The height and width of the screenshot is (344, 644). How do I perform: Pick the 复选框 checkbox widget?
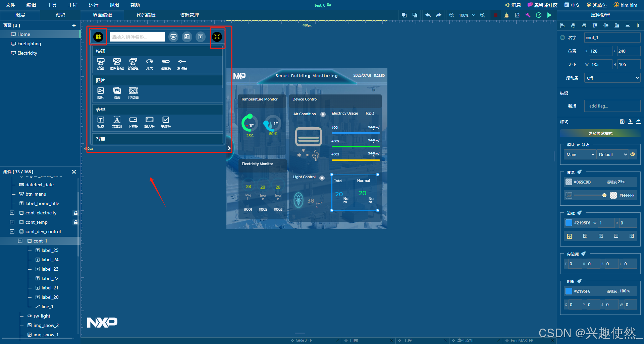click(166, 122)
